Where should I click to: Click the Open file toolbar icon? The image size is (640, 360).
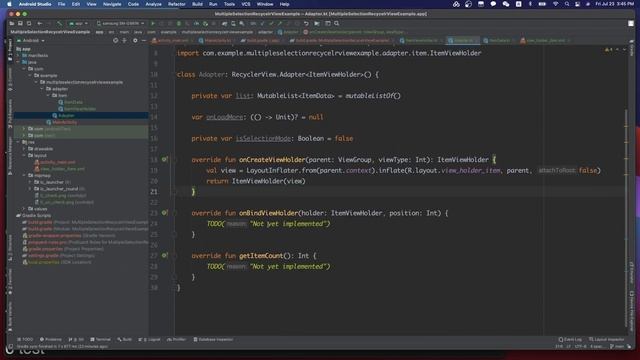12,24
